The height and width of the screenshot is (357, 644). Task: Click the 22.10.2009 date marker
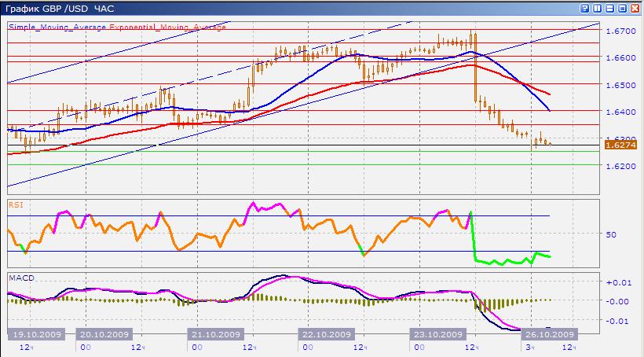(x=327, y=333)
